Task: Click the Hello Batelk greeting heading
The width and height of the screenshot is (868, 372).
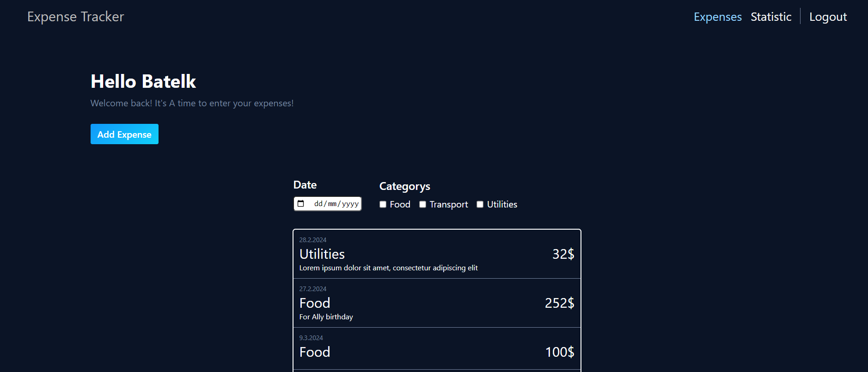Action: 143,81
